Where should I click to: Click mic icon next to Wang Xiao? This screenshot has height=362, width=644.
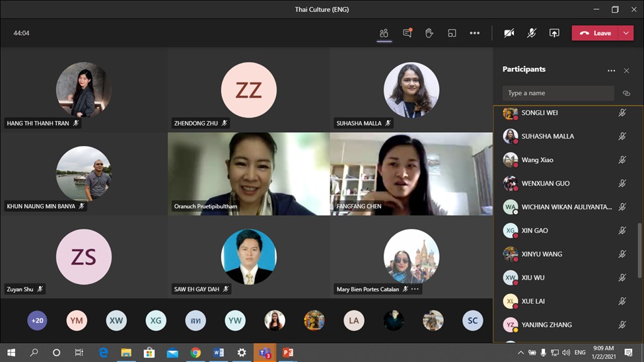622,160
